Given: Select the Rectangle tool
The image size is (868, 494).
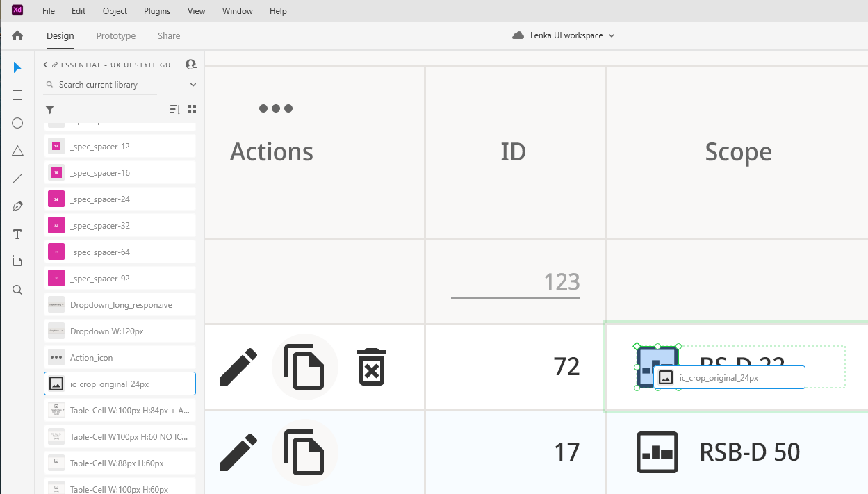Looking at the screenshot, I should click(17, 95).
